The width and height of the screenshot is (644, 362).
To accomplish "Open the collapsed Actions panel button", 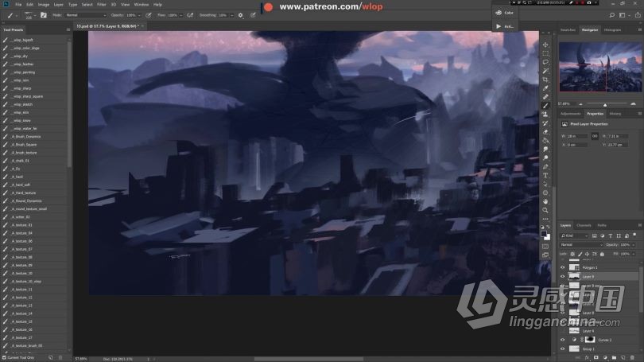I will [x=505, y=26].
